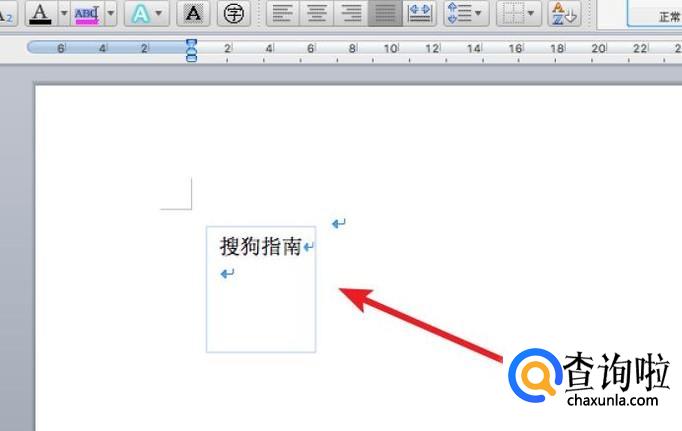Click the left indent marker on ruler

tap(191, 57)
